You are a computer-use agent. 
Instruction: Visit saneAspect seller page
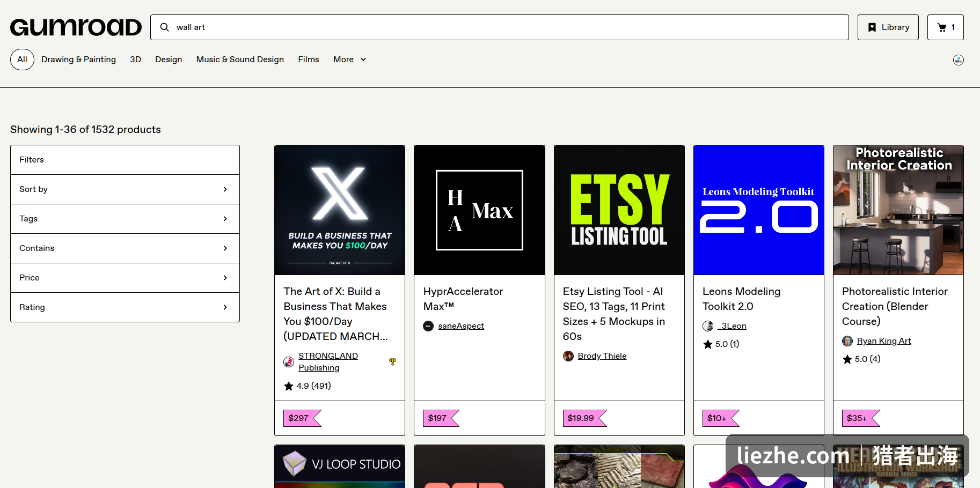(x=461, y=326)
